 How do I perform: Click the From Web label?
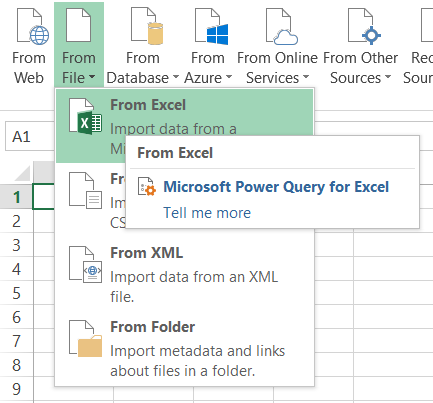pos(29,68)
